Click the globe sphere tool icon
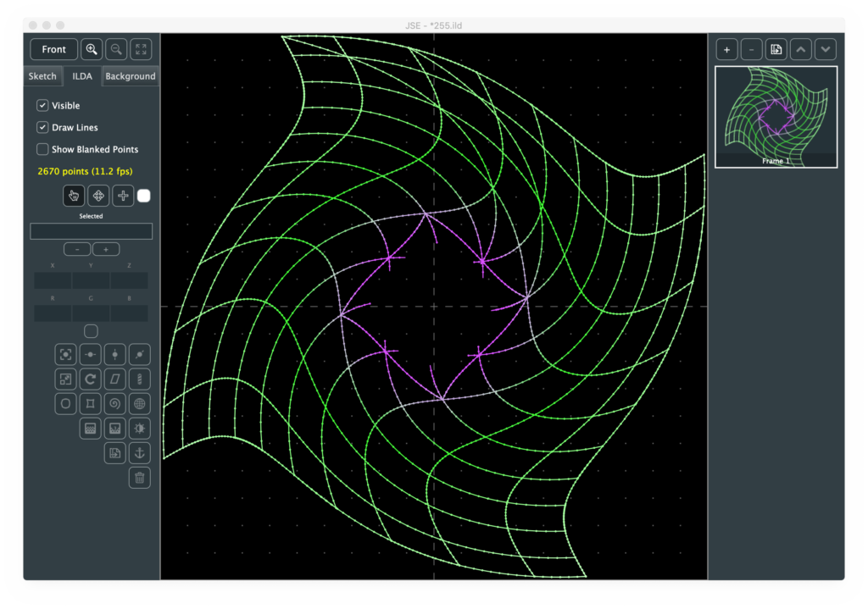 [140, 403]
